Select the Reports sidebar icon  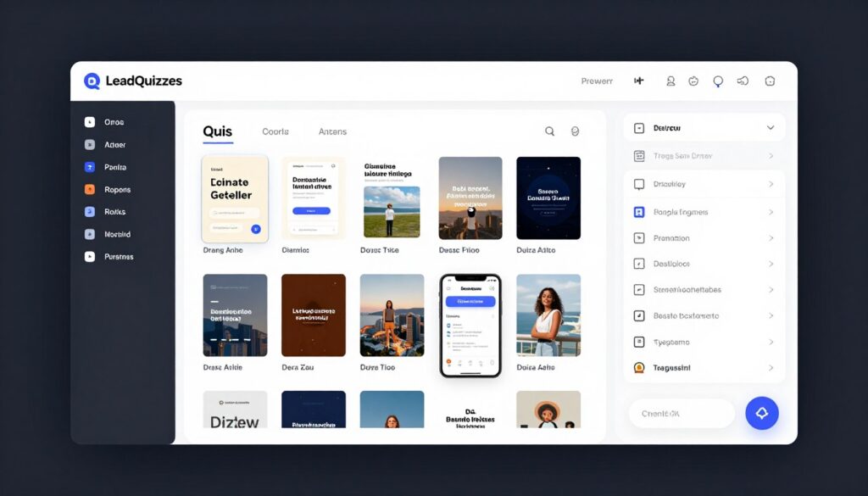point(92,189)
